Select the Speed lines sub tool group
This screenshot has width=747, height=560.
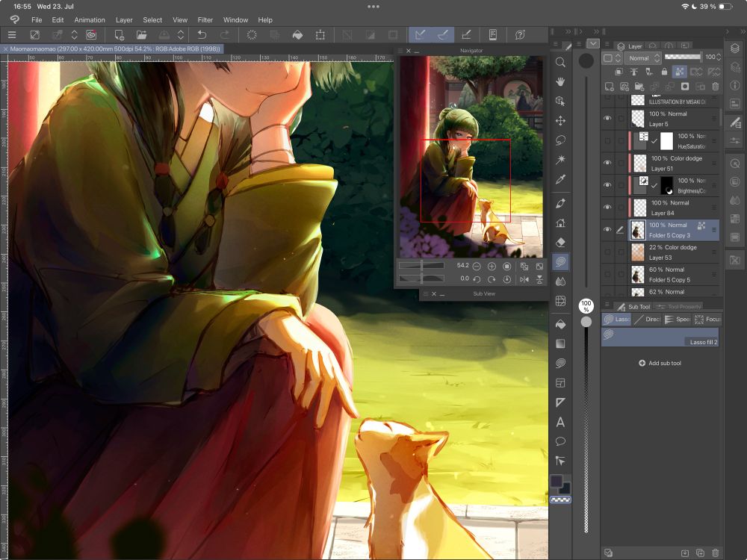point(678,319)
